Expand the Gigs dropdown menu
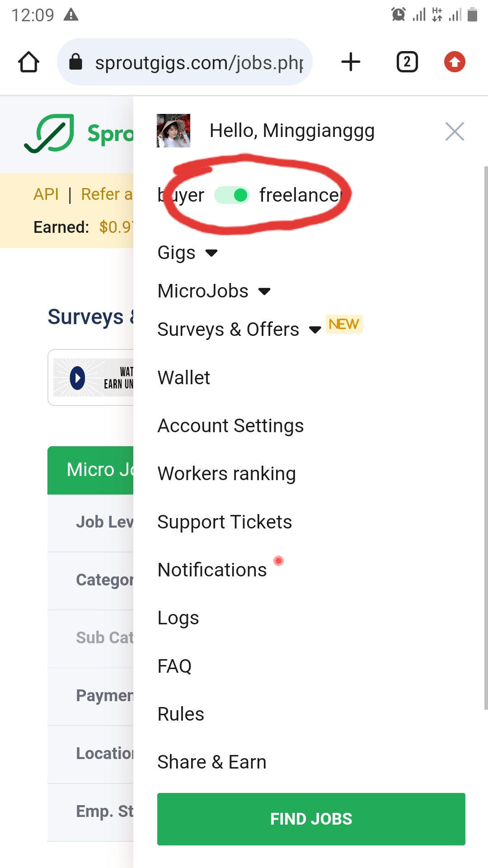 click(x=188, y=253)
